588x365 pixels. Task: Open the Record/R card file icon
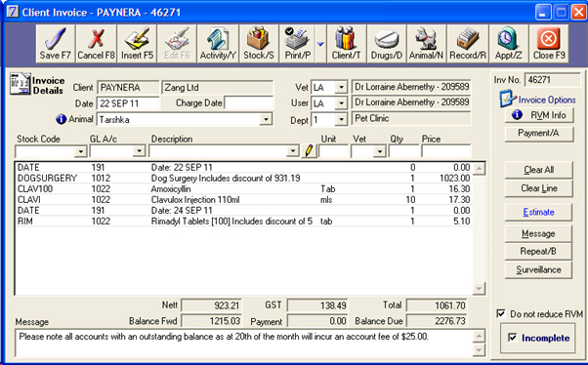click(468, 44)
